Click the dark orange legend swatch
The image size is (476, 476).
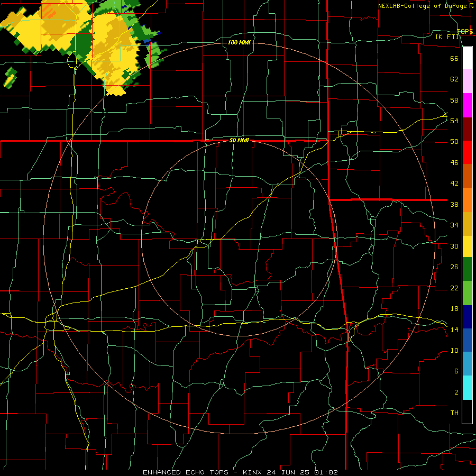pyautogui.click(x=467, y=176)
